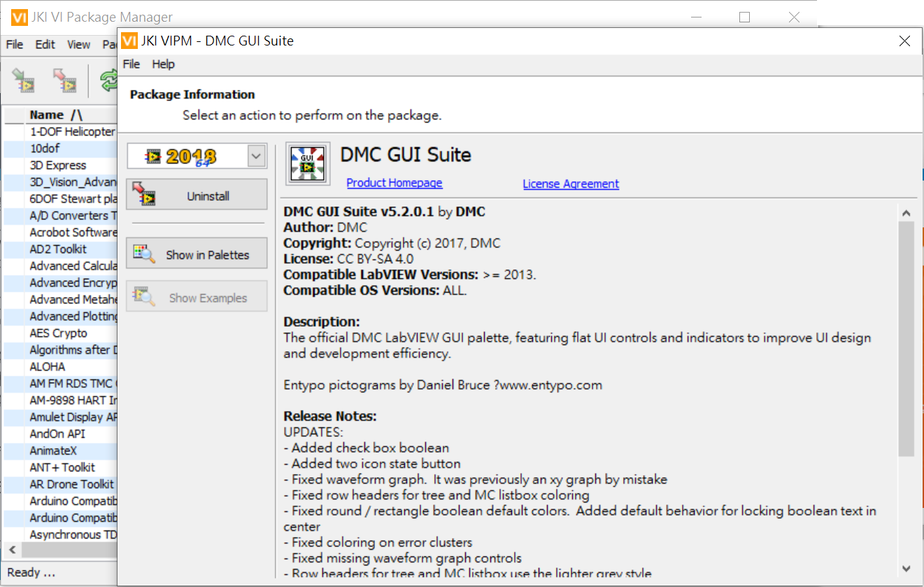Click the License: CC BY-SA 4.0 line
Screen dimensions: 924x587
pyautogui.click(x=348, y=259)
